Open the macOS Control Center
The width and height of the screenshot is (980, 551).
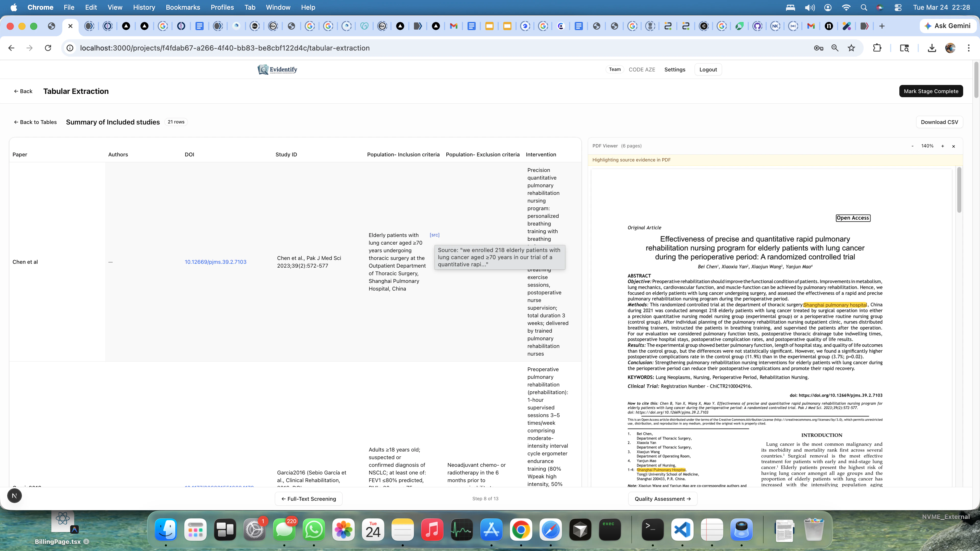point(898,7)
